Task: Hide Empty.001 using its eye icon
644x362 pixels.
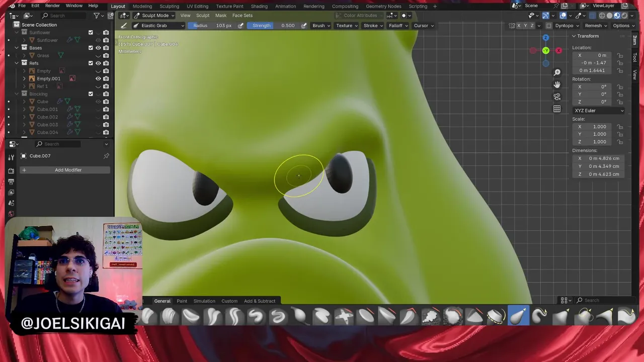Action: click(x=98, y=78)
